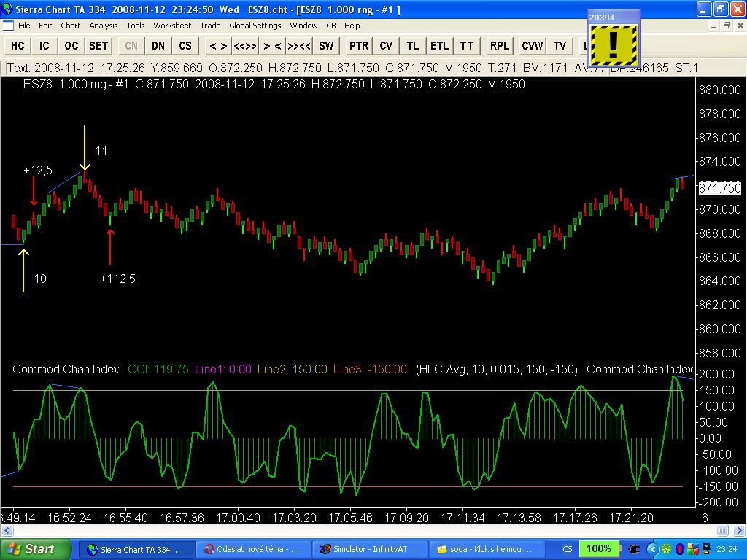The height and width of the screenshot is (560, 747).
Task: Activate the TL trend line tool
Action: point(413,45)
